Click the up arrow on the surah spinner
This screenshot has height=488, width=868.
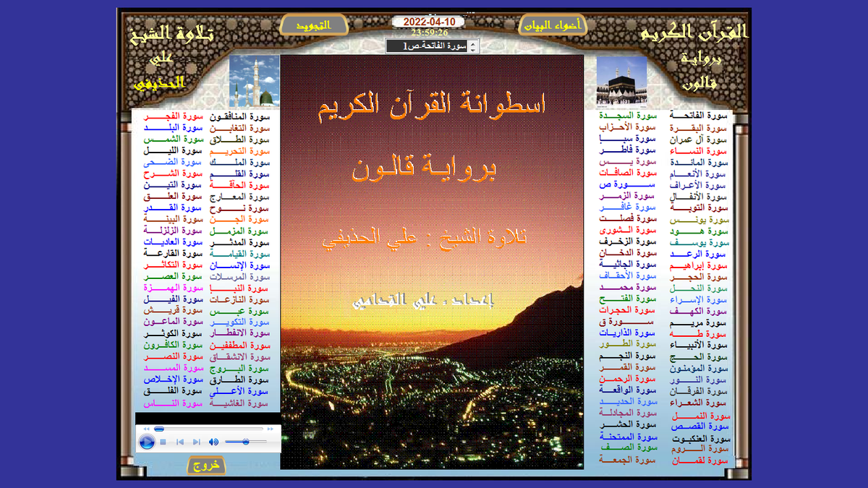(472, 44)
